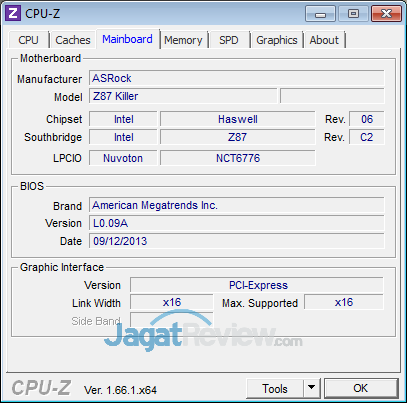View the Graphics tab
The image size is (407, 403).
pos(277,40)
